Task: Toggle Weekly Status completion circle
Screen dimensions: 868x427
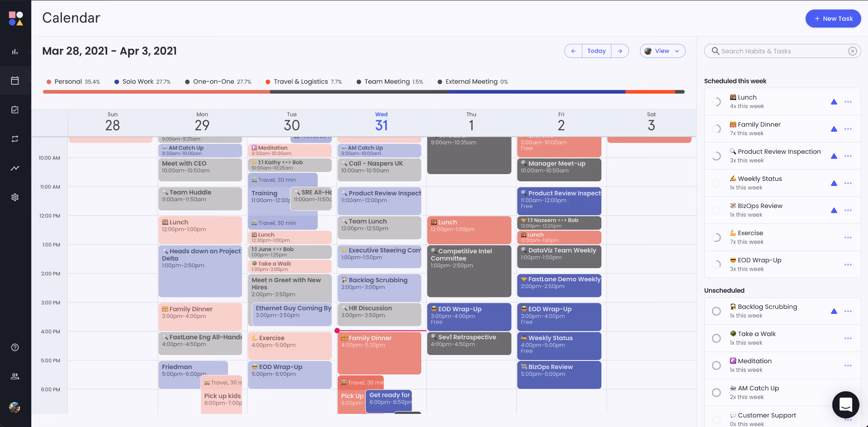Action: [716, 183]
